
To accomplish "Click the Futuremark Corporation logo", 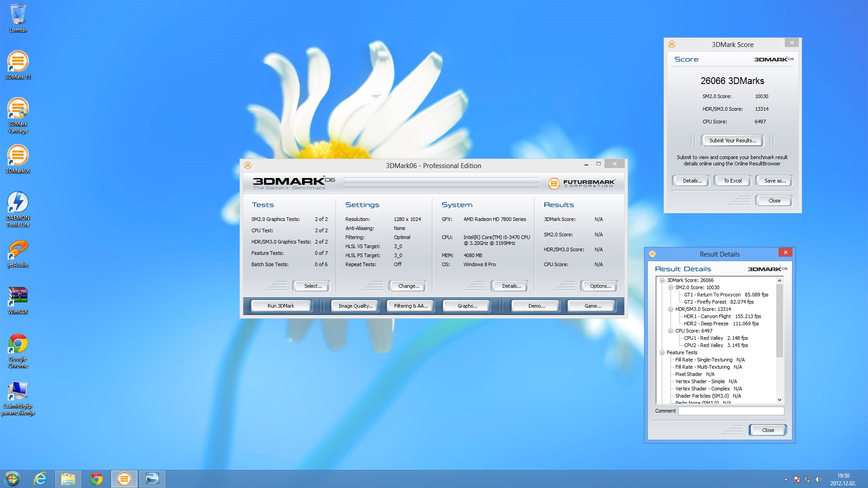I will (x=581, y=183).
